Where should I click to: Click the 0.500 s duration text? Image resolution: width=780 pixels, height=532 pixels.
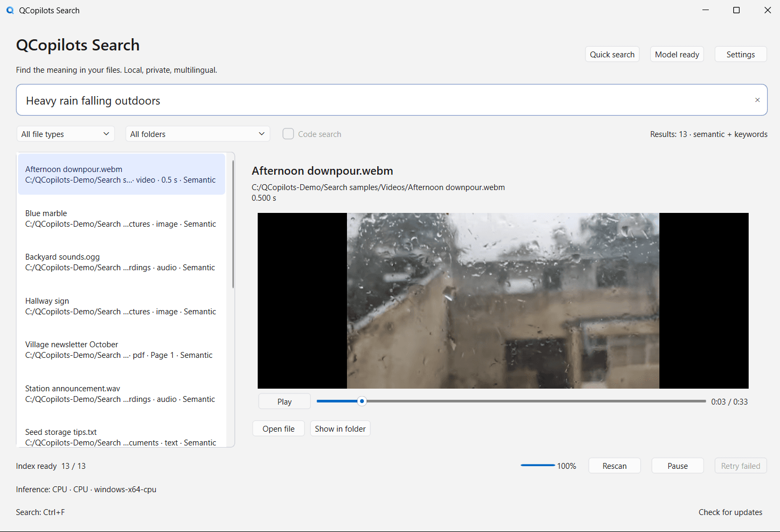click(x=264, y=198)
